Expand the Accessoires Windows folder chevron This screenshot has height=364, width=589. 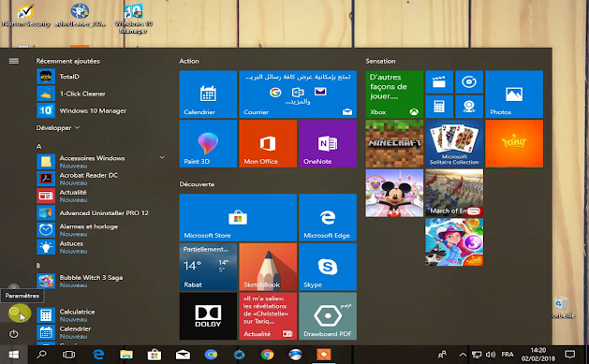(x=162, y=157)
